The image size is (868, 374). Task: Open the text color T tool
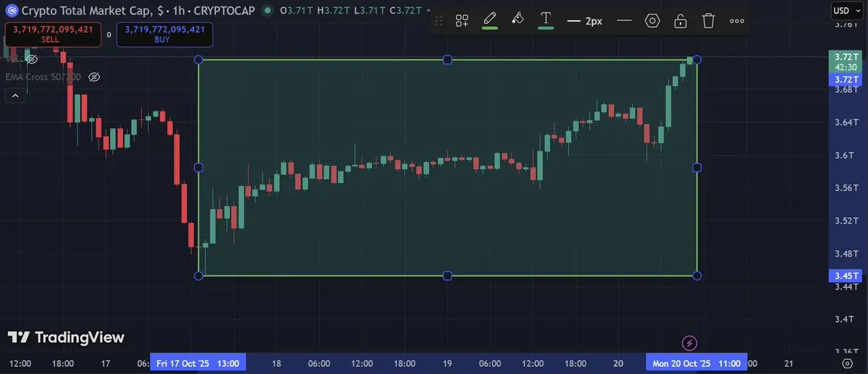click(x=545, y=20)
